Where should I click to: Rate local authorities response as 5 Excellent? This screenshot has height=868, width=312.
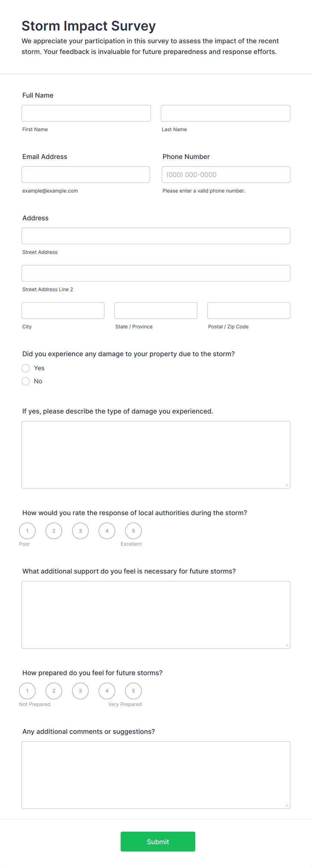point(134,531)
